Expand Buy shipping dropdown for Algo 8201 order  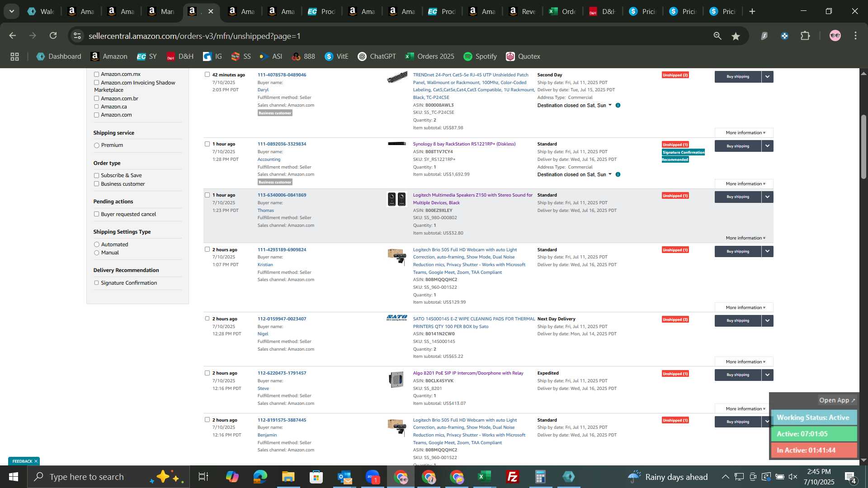(x=767, y=375)
